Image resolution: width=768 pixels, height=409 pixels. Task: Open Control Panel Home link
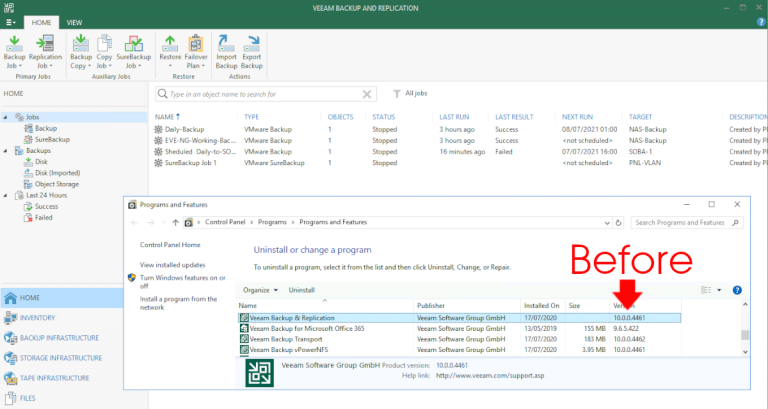point(170,244)
